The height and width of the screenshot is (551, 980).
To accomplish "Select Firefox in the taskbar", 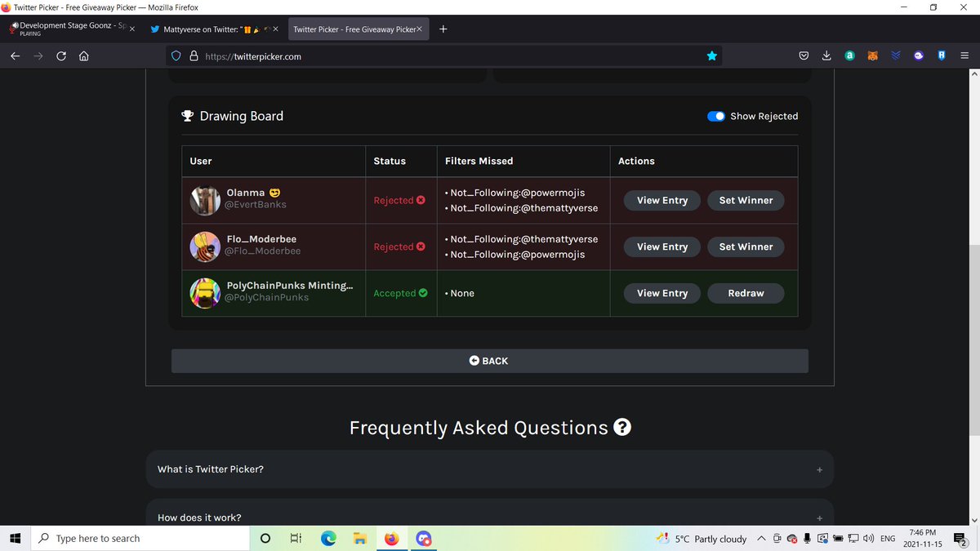I will point(391,539).
